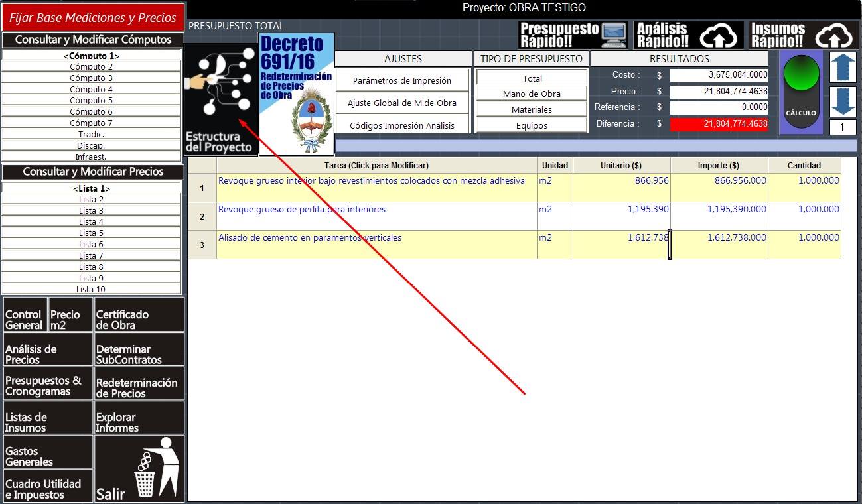862x504 pixels.
Task: Select Equipos budget type
Action: (x=532, y=125)
